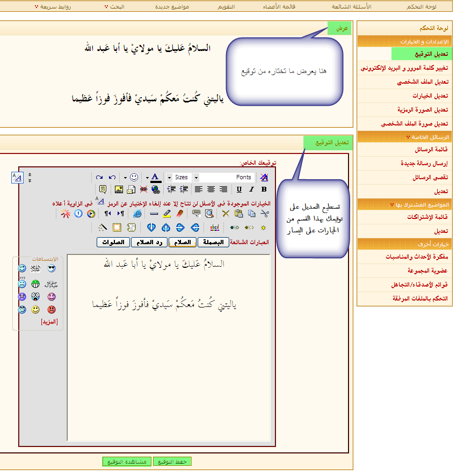
Task: Click the undo arrow icon
Action: point(112,177)
